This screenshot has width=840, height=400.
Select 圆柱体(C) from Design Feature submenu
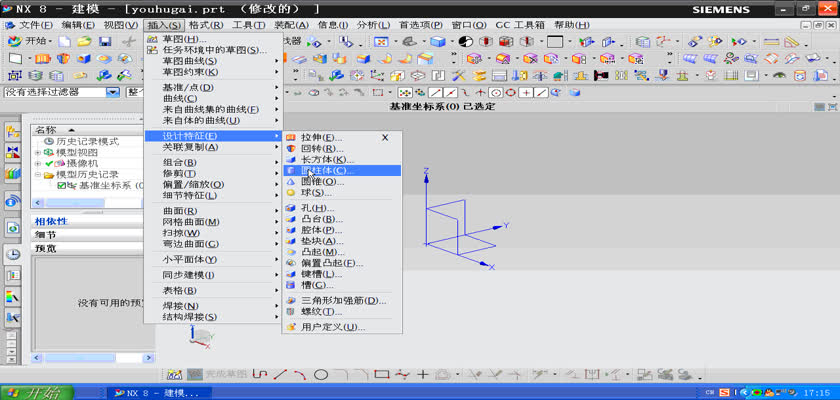coord(342,170)
